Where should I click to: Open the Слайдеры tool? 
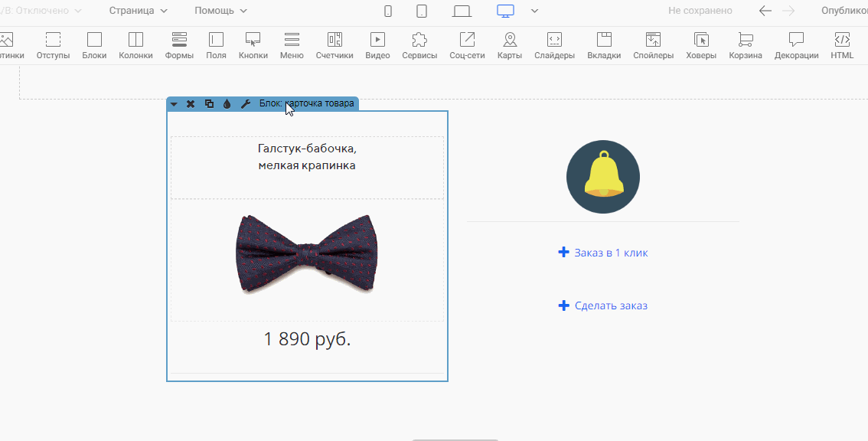point(554,45)
